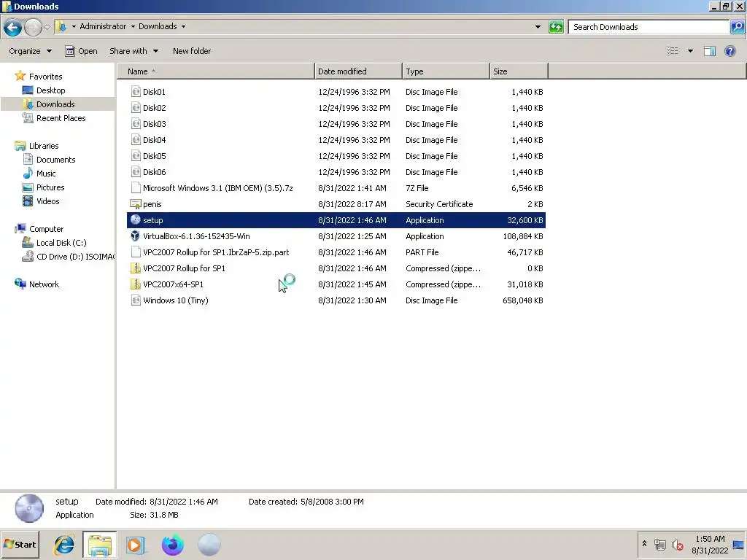Sort by Type column header
The image size is (747, 560).
pos(446,71)
